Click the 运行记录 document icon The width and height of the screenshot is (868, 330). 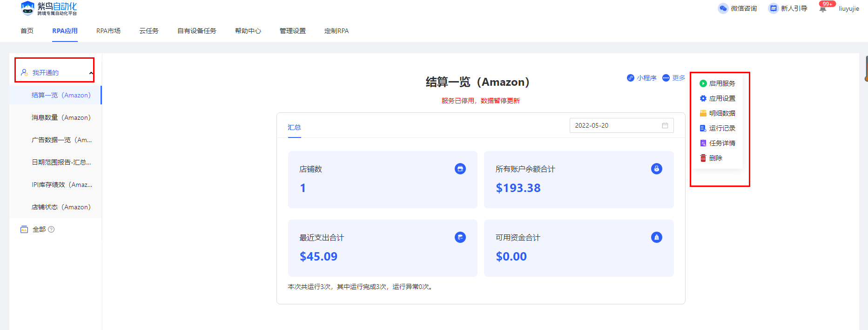coord(703,128)
